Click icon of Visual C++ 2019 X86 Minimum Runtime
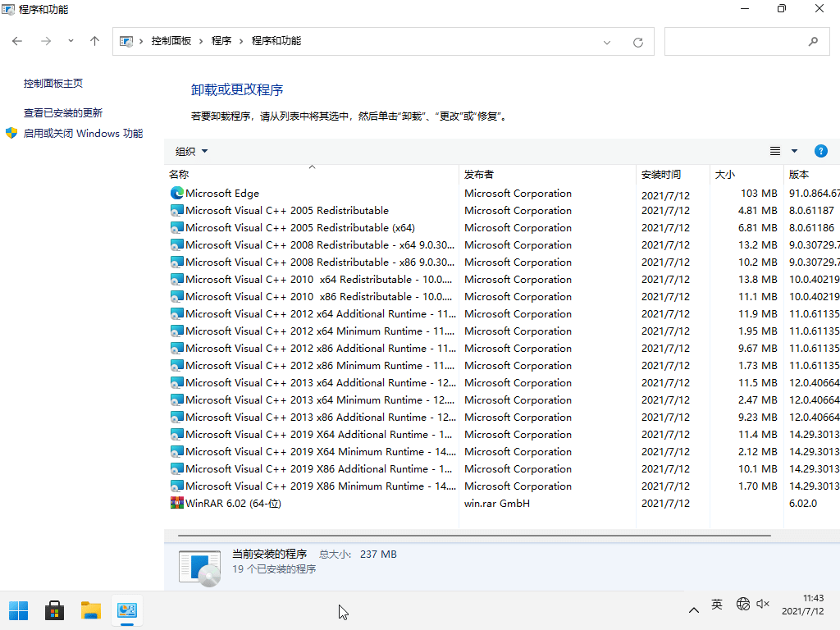 click(177, 486)
